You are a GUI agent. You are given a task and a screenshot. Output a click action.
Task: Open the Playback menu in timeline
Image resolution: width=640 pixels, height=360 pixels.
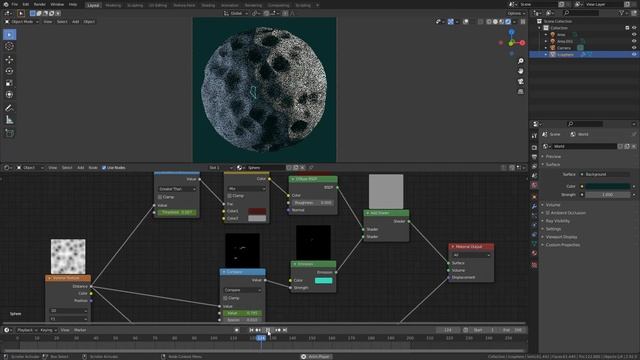point(27,330)
